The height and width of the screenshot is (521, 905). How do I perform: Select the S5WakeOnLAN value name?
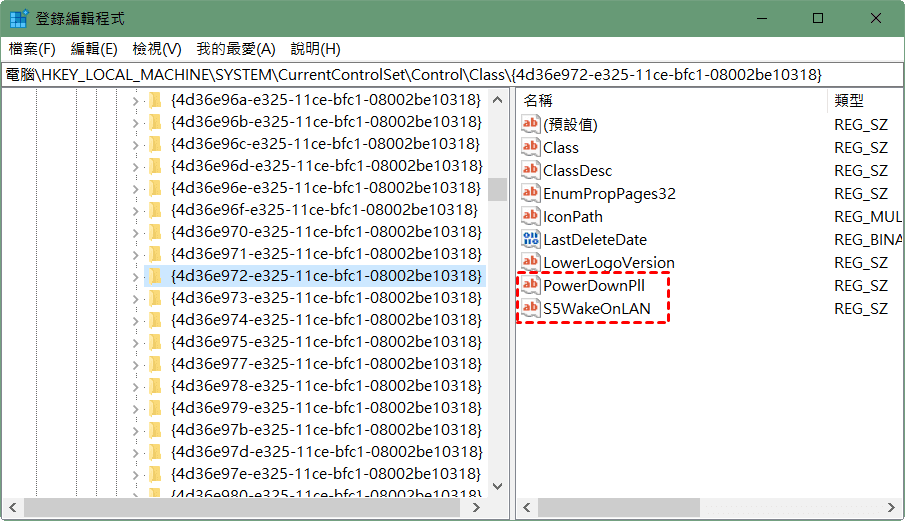[x=597, y=309]
